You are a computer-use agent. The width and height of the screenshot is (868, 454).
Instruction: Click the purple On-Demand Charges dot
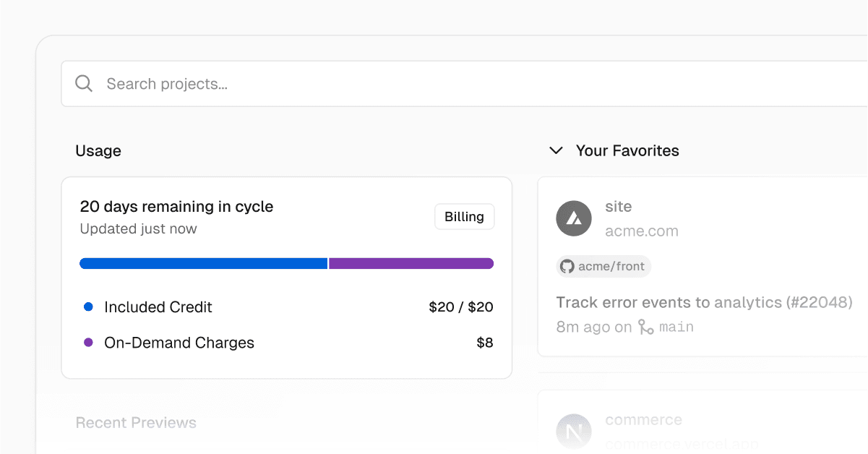[x=88, y=343]
